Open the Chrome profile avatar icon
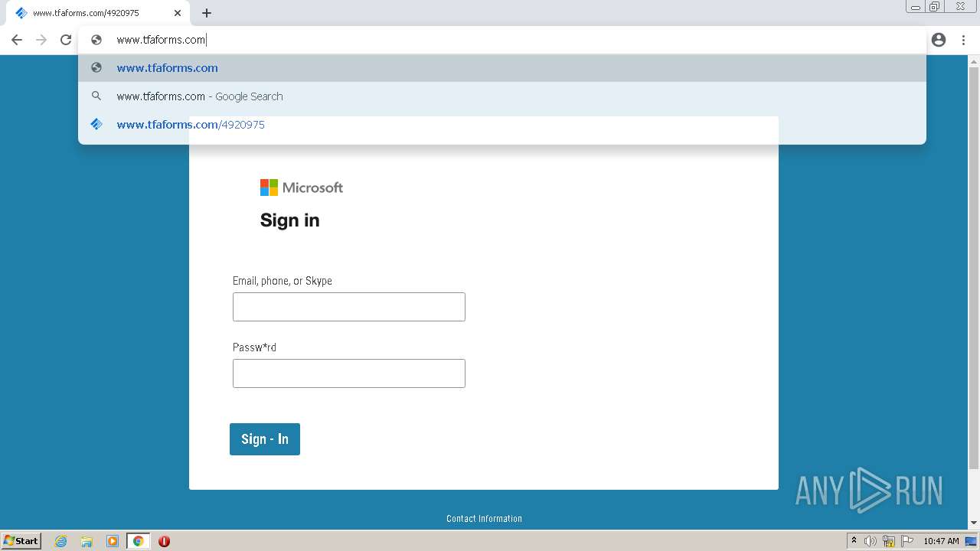The height and width of the screenshot is (551, 980). coord(939,40)
